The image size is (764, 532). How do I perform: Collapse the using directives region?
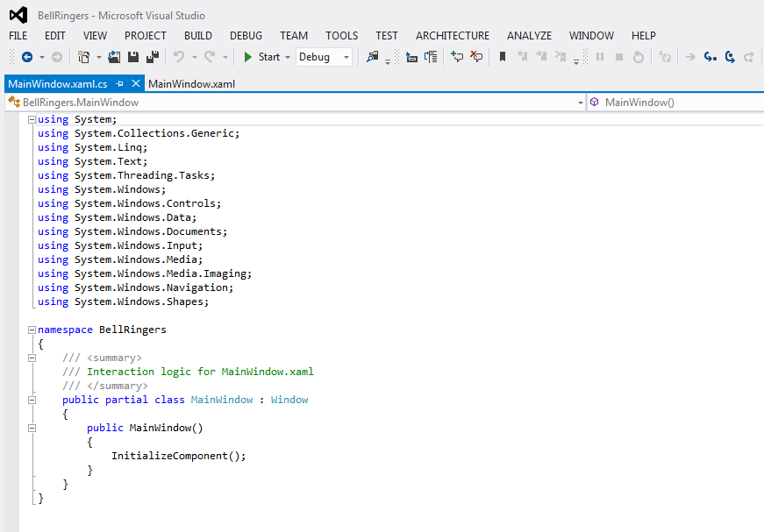(32, 119)
